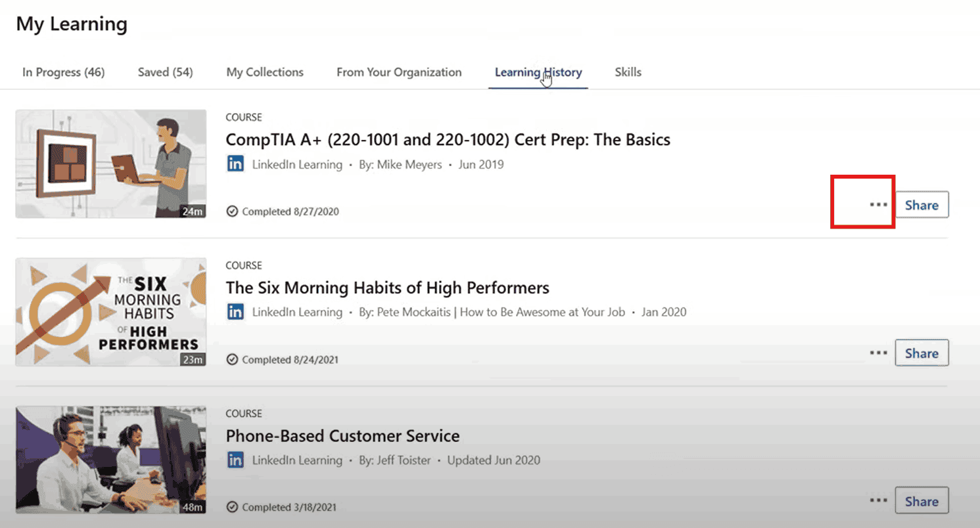Open the Saved (54) tab
Viewport: 980px width, 528px height.
coord(165,72)
